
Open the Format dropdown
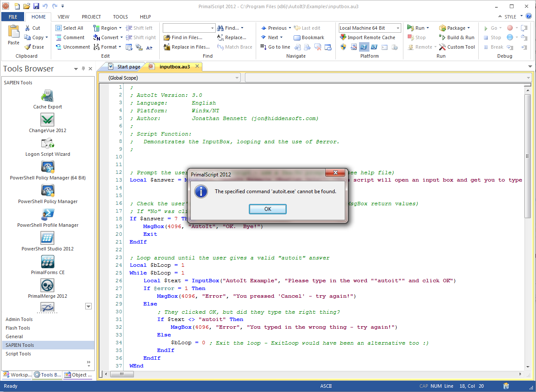pos(120,47)
